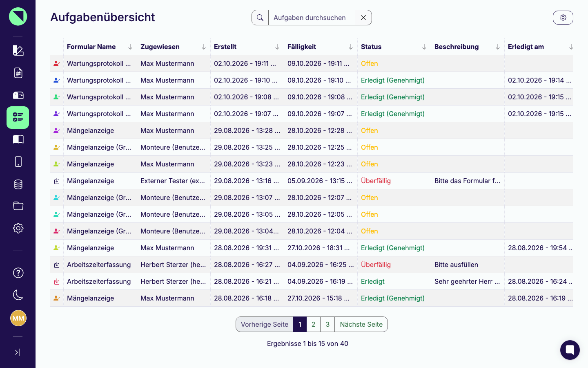Open the mobile devices sidebar icon
Image resolution: width=588 pixels, height=368 pixels.
click(18, 162)
